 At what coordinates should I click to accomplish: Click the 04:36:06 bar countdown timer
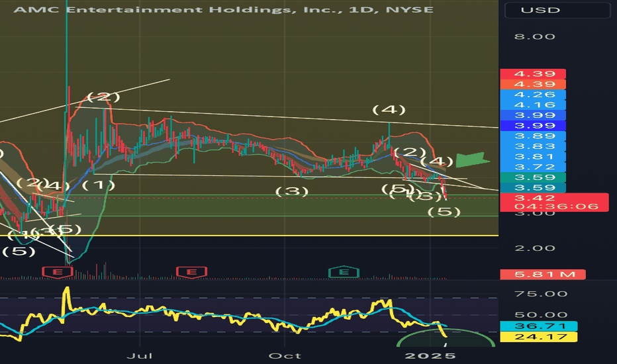point(555,206)
